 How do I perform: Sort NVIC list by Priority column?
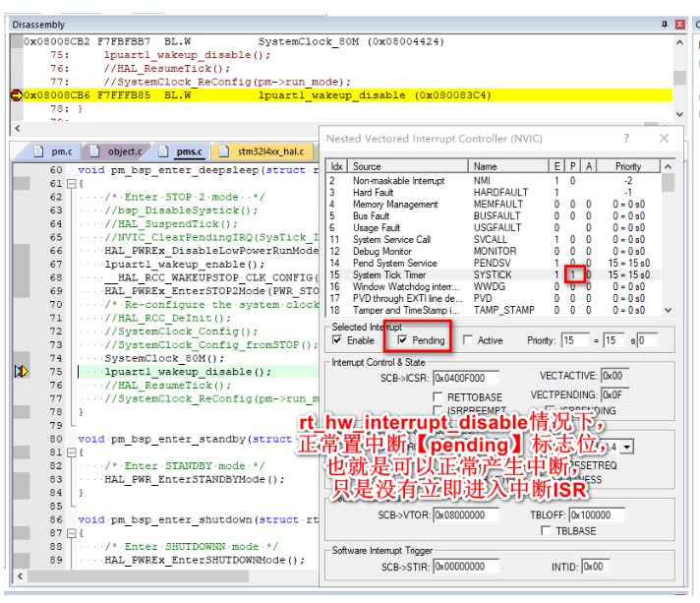click(x=628, y=166)
